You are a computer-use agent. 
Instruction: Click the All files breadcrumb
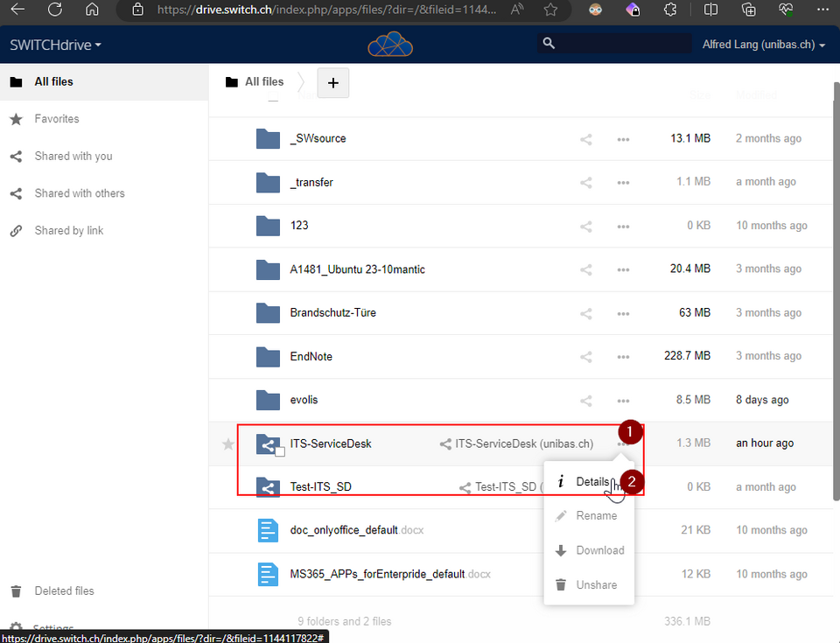(x=255, y=82)
